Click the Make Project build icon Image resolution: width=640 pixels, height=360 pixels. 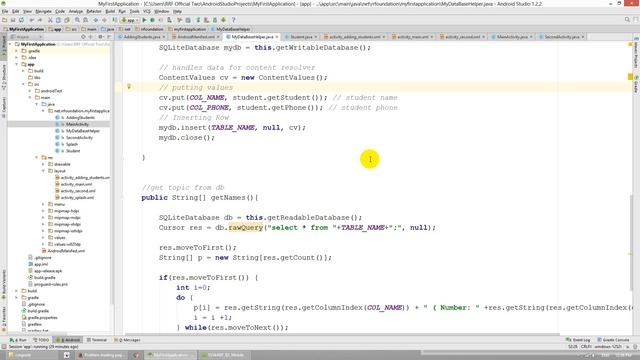(x=114, y=20)
